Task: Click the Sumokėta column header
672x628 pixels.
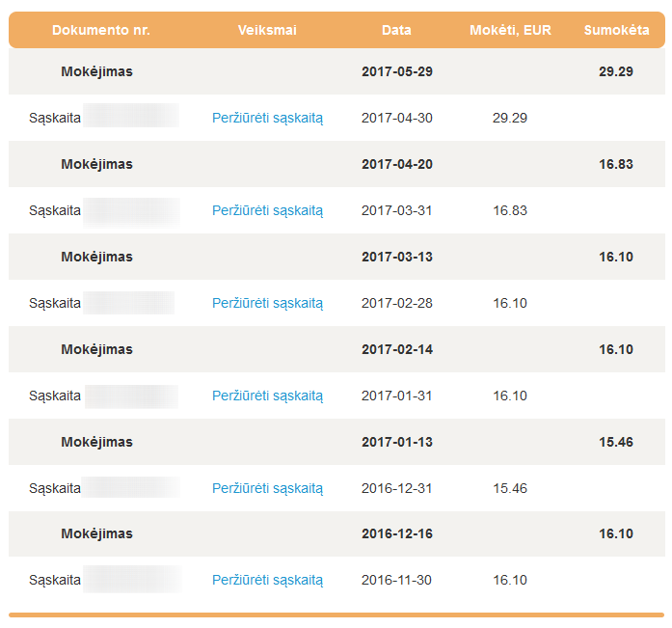Action: point(616,30)
